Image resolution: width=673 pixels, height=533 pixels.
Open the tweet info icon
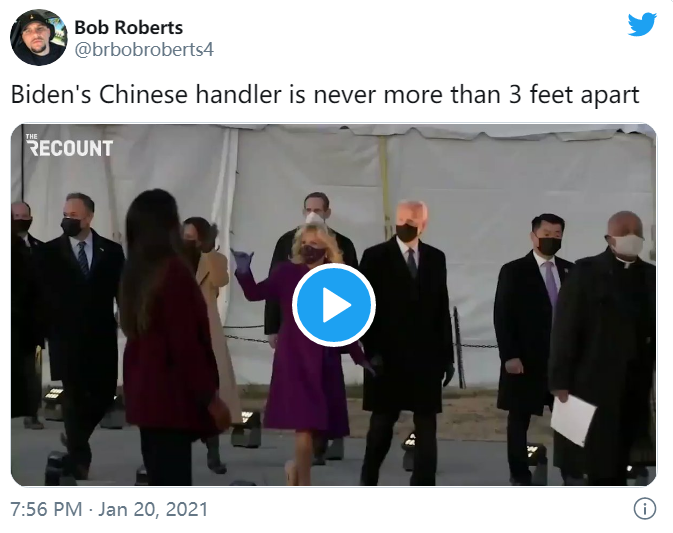tap(645, 509)
